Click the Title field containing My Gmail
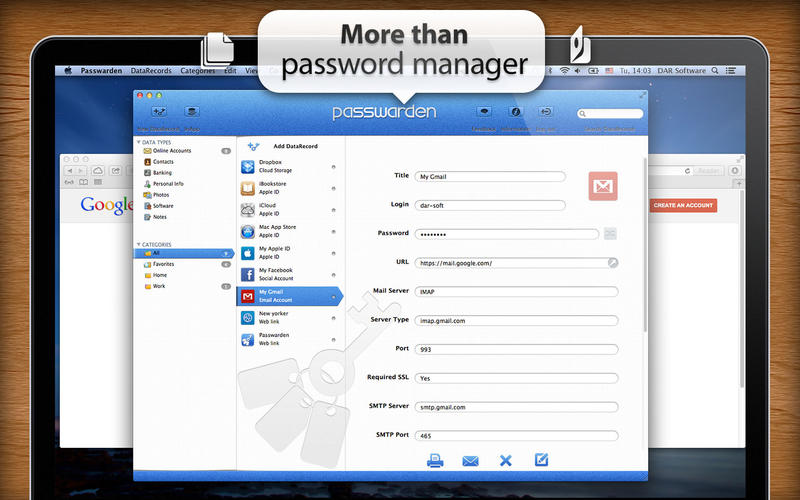 click(490, 177)
